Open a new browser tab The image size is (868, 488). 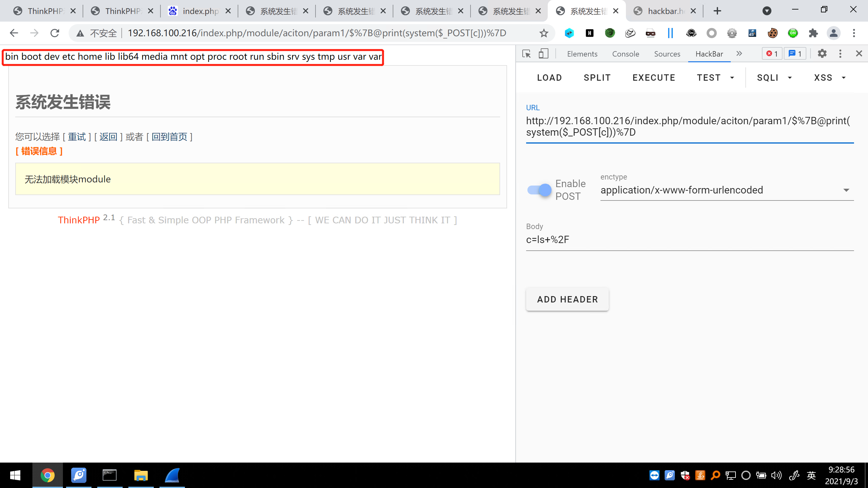click(x=717, y=11)
